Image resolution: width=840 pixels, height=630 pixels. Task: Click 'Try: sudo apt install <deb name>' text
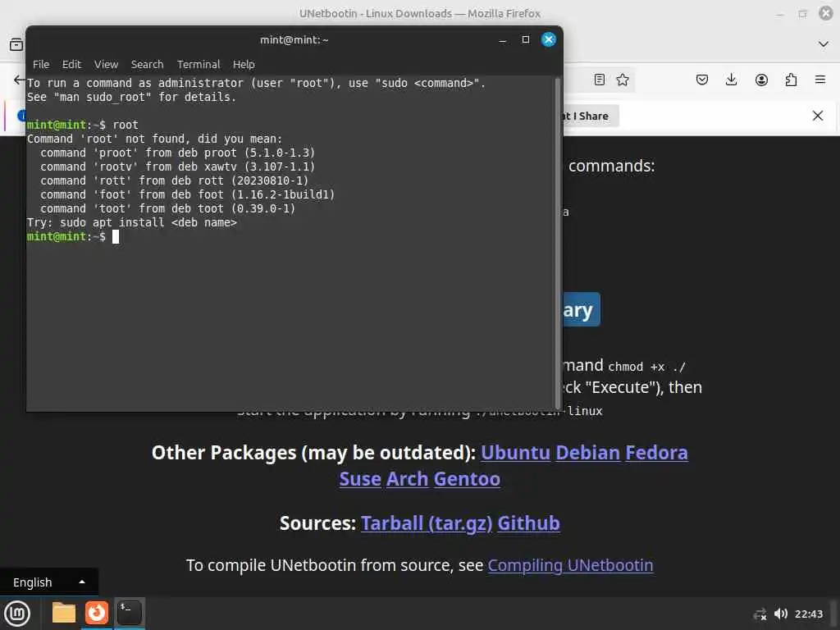132,223
